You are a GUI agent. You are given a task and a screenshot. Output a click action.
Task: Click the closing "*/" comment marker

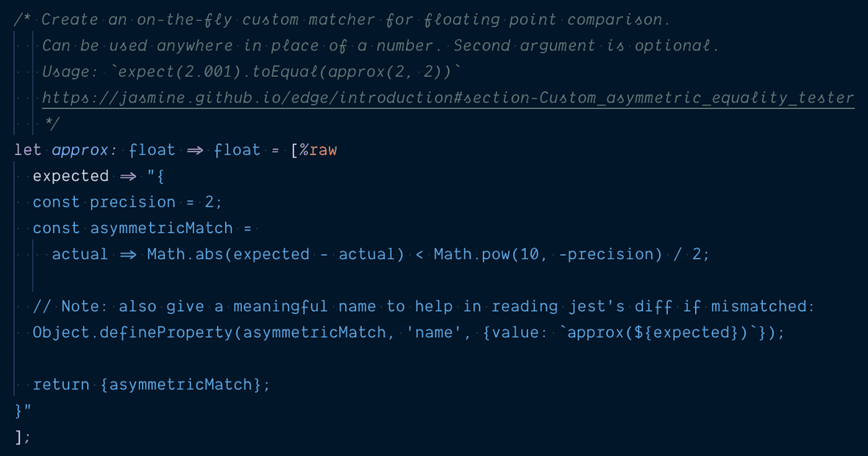[51, 124]
